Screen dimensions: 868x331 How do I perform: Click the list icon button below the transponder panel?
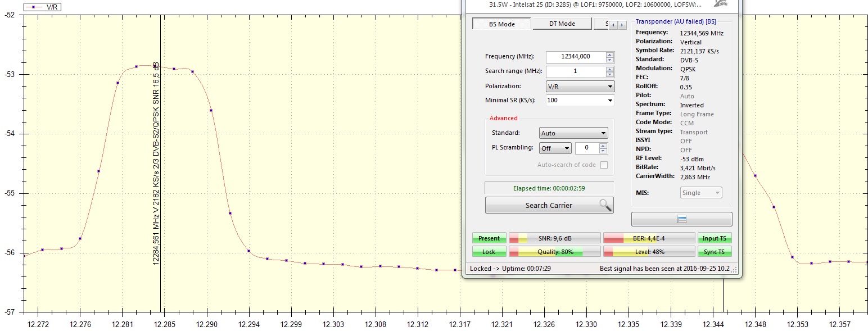click(681, 219)
